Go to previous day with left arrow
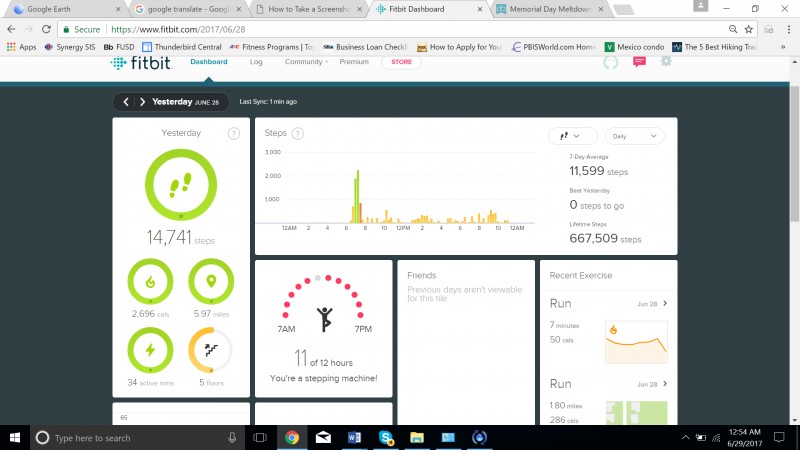The height and width of the screenshot is (450, 800). pyautogui.click(x=125, y=102)
